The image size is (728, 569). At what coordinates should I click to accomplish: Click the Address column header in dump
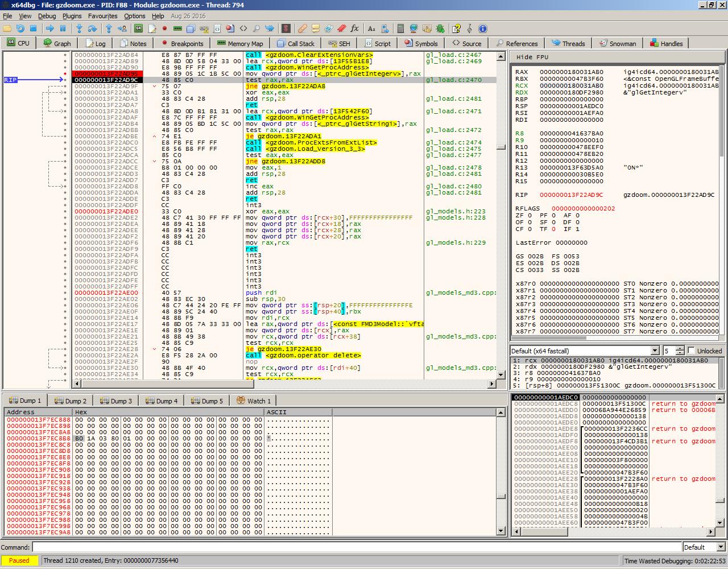pos(38,412)
